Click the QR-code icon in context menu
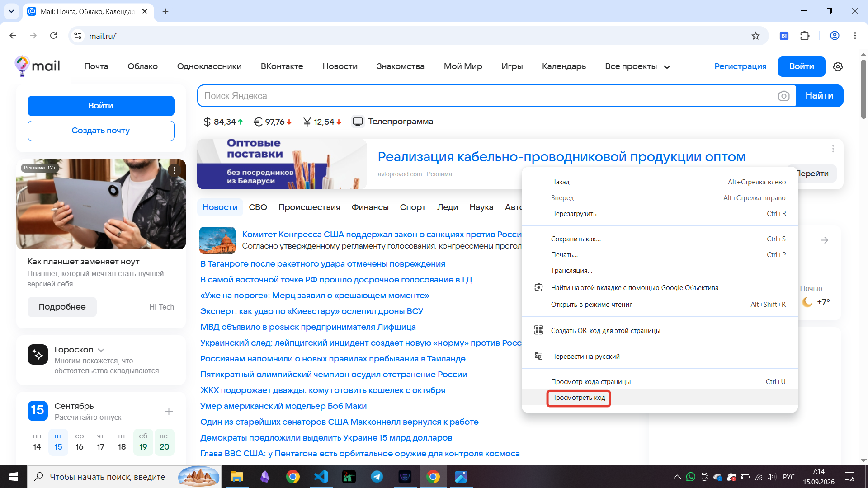 pyautogui.click(x=538, y=330)
